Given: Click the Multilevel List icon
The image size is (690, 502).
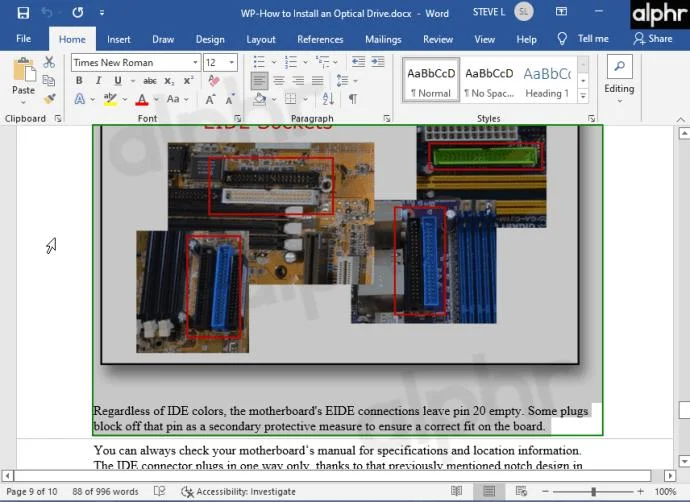Looking at the screenshot, I should click(322, 62).
